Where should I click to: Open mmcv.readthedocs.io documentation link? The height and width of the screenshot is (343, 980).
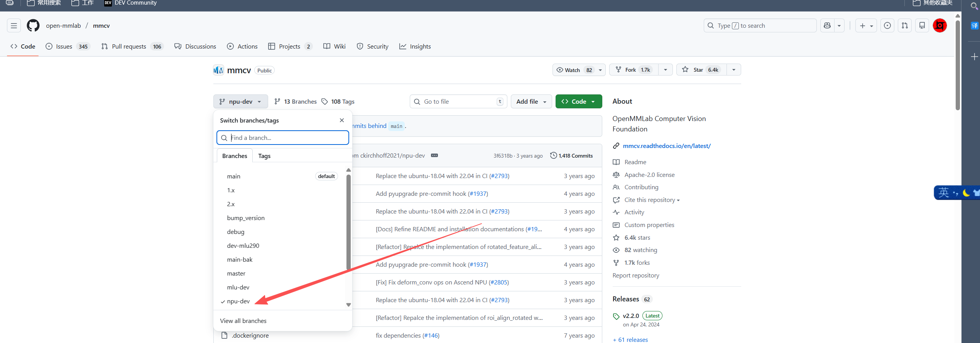[667, 146]
